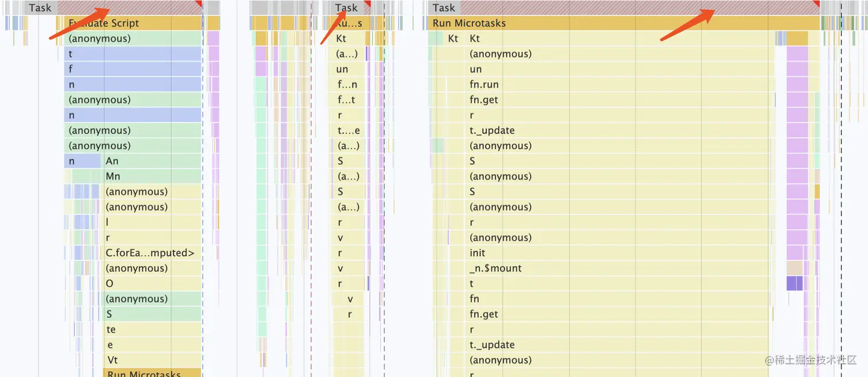Viewport: 868px width, 377px height.
Task: Select the S frame directly above te
Action: [x=152, y=314]
